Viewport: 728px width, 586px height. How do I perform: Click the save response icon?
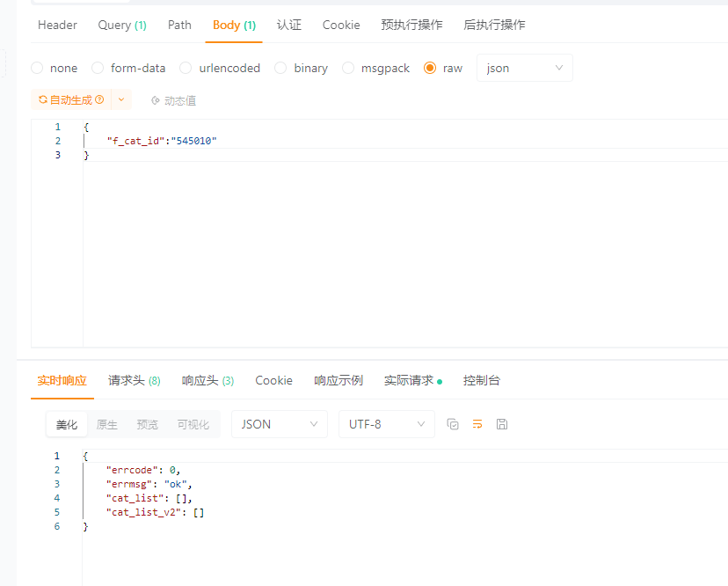click(502, 424)
